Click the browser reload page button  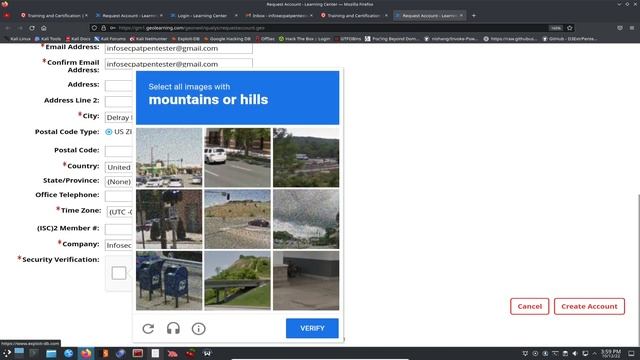pyautogui.click(x=32, y=28)
